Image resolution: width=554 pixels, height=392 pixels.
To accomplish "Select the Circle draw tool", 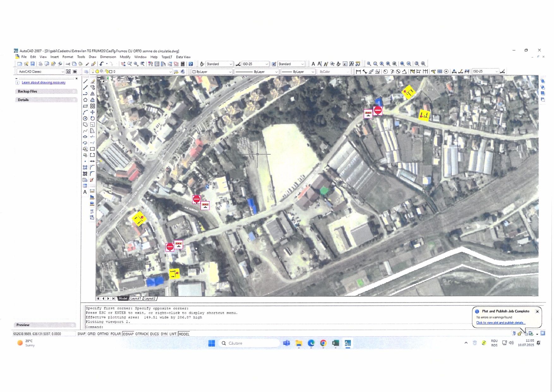I will tap(85, 118).
